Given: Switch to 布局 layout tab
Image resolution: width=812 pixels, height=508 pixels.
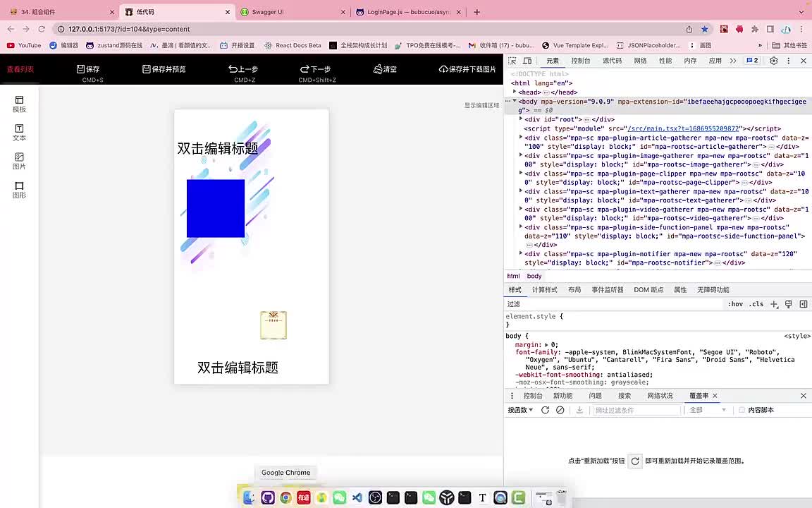Looking at the screenshot, I should click(x=574, y=290).
